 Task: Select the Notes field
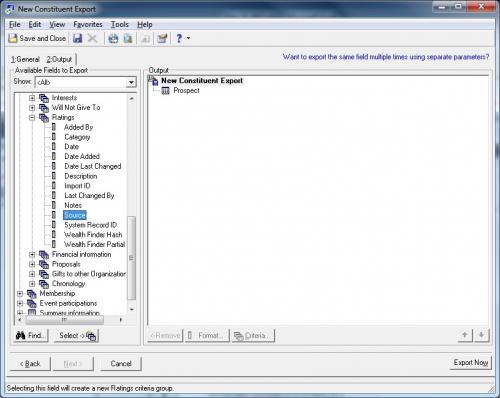coord(73,205)
